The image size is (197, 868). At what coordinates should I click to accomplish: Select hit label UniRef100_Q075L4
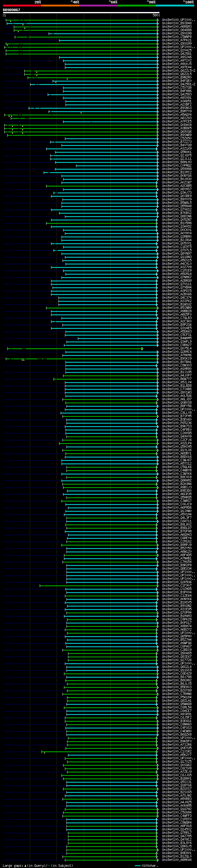(176, 349)
